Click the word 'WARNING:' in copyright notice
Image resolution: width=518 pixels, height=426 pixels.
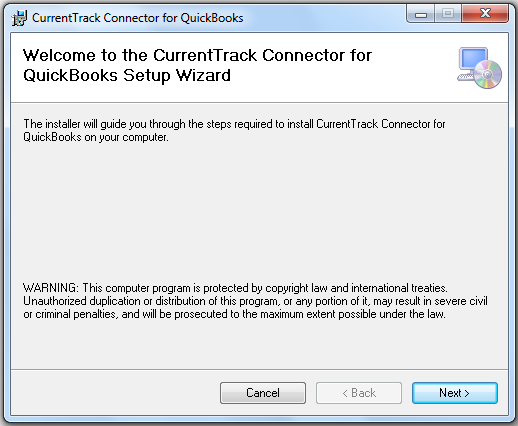click(x=51, y=288)
